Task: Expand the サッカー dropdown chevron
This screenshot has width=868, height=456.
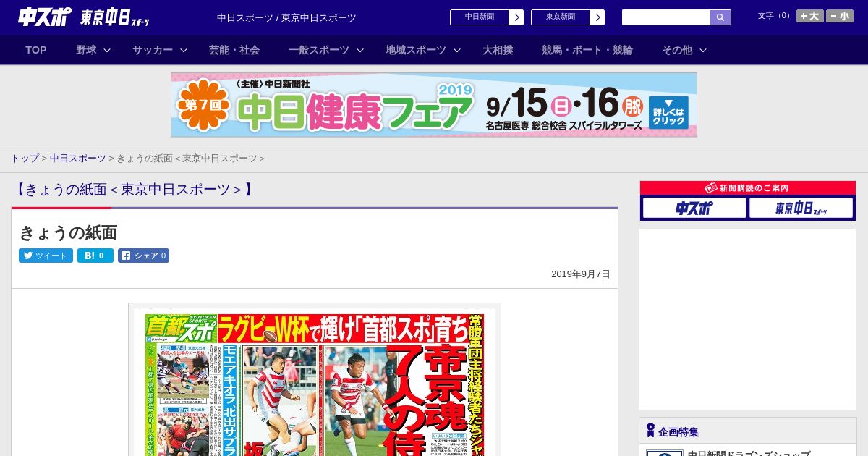Action: point(184,50)
